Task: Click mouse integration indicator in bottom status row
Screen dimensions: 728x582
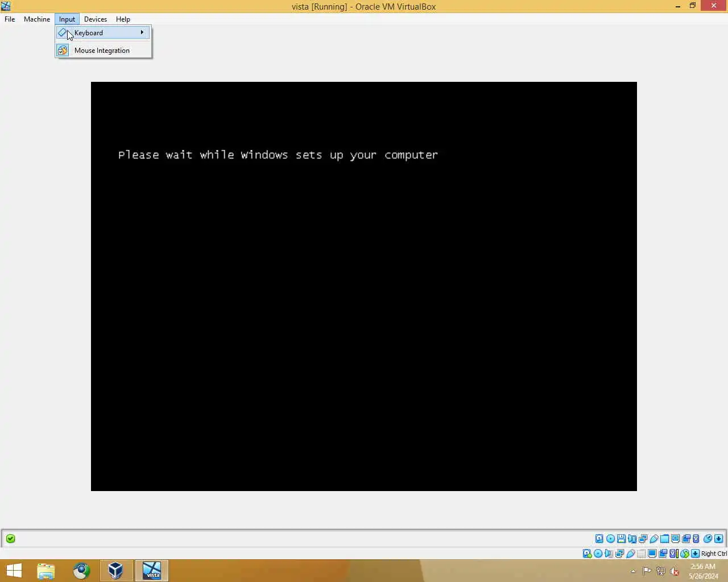Action: coord(685,553)
